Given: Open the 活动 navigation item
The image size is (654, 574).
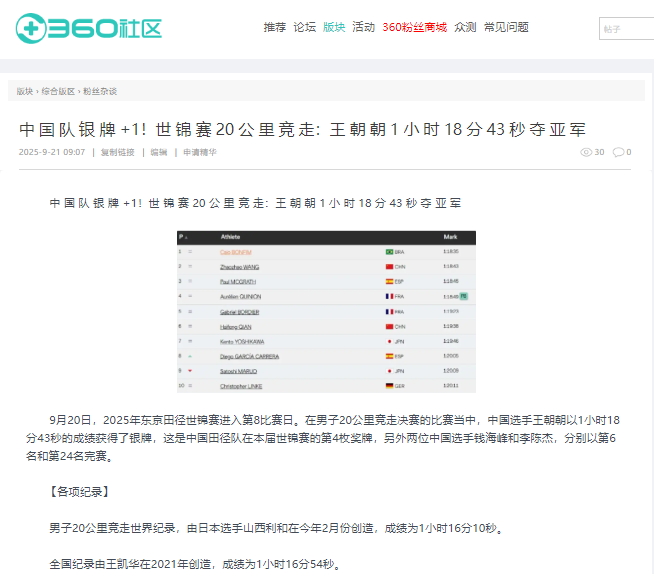Looking at the screenshot, I should click(x=363, y=27).
